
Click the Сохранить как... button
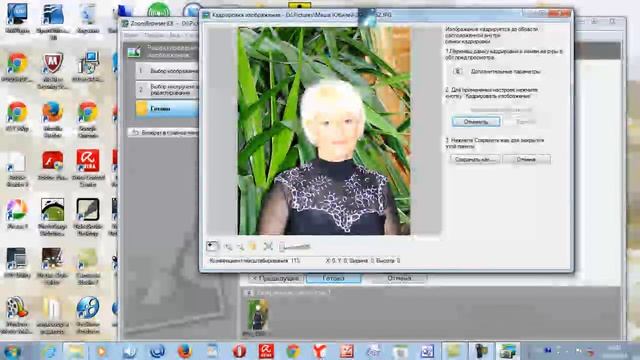pos(476,159)
